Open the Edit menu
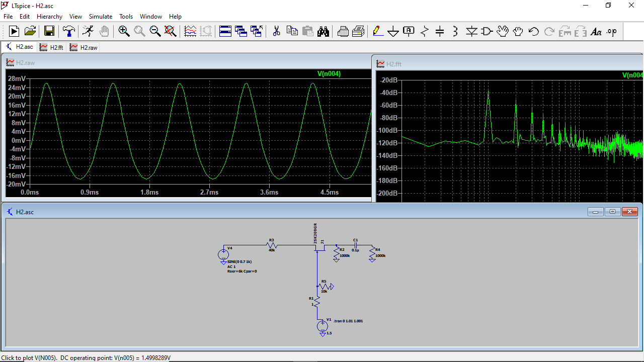Image resolution: width=644 pixels, height=362 pixels. (25, 17)
